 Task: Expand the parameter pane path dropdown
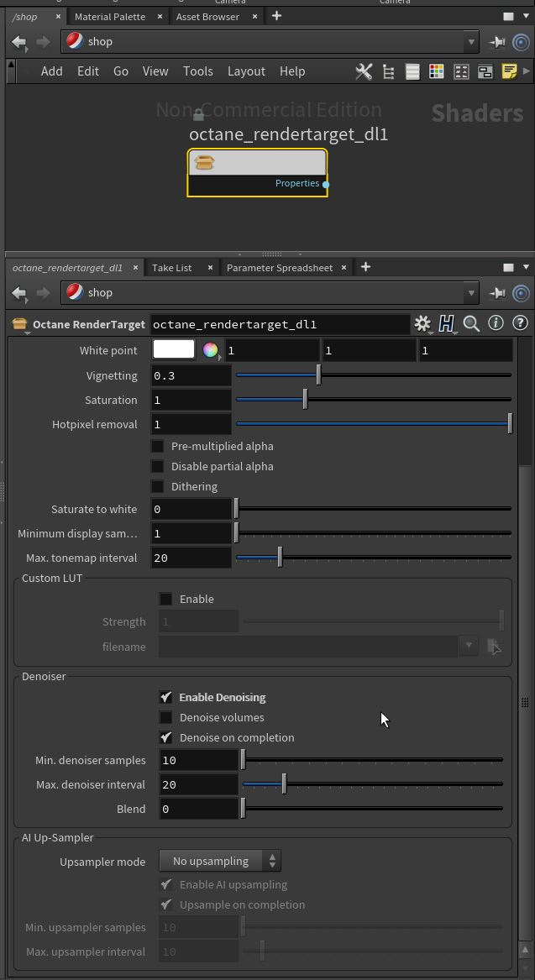pos(470,292)
